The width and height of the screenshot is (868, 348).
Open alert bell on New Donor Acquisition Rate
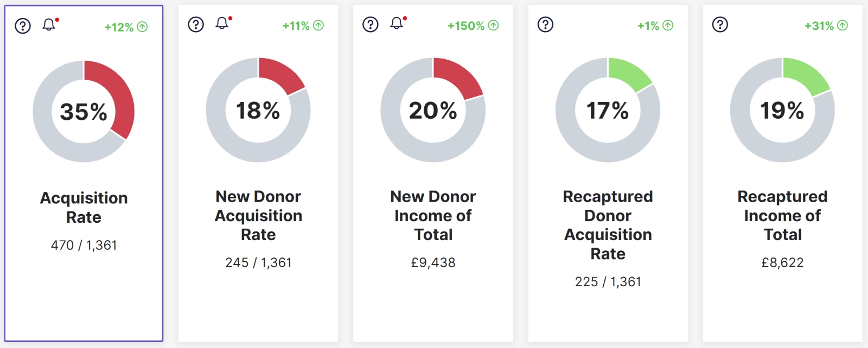point(222,23)
